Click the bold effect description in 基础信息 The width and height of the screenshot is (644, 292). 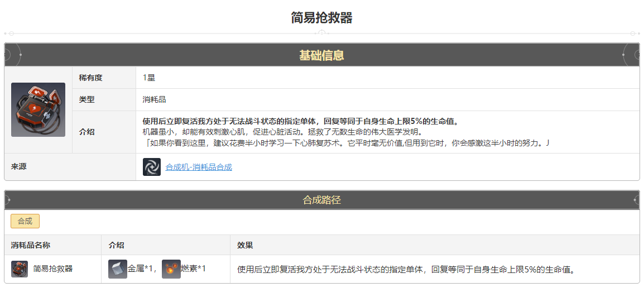[x=300, y=122]
